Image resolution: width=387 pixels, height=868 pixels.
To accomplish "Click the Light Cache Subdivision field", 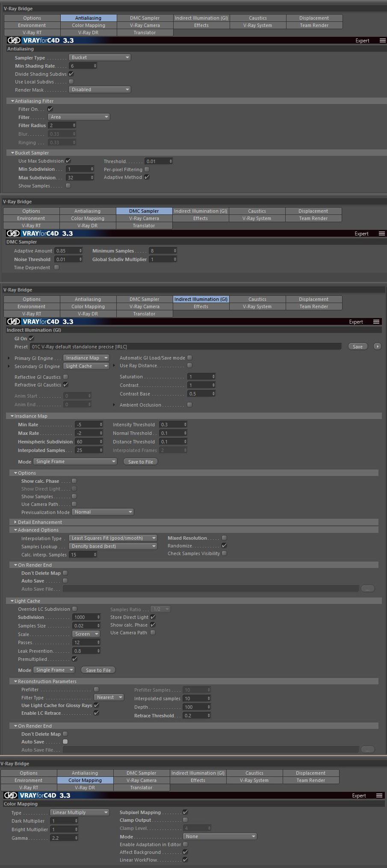I will pos(86,617).
